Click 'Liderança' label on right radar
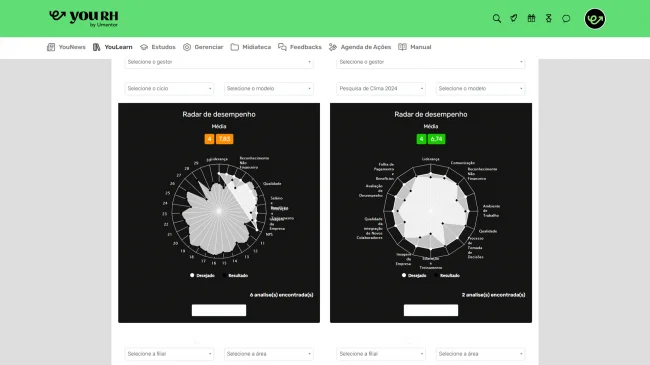This screenshot has width=650, height=365. click(431, 159)
